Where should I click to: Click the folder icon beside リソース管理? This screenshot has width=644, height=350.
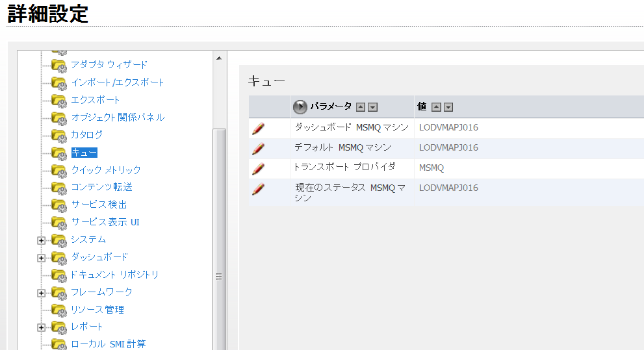pos(59,310)
